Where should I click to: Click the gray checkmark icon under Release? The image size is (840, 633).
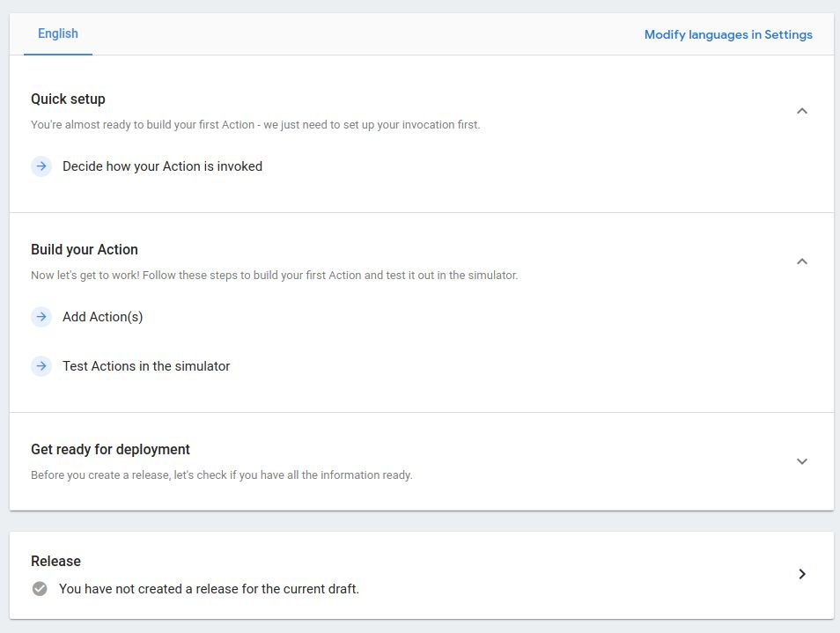pyautogui.click(x=40, y=589)
